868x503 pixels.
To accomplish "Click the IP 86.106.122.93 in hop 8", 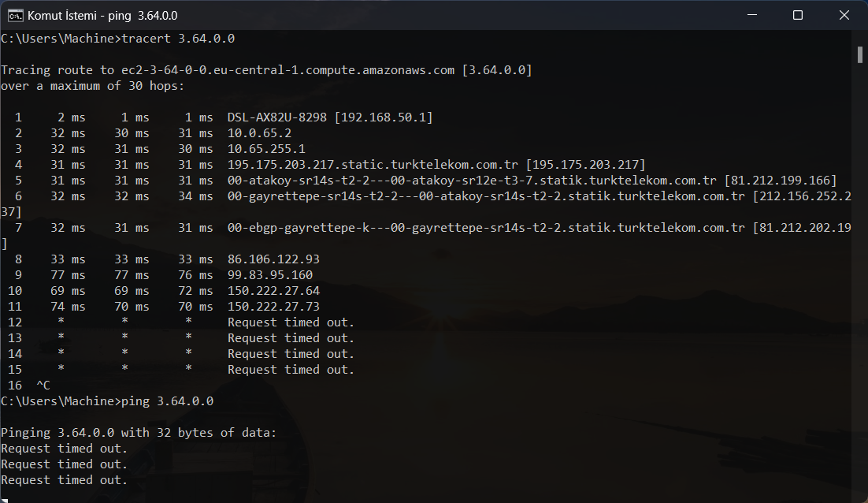I will point(273,259).
